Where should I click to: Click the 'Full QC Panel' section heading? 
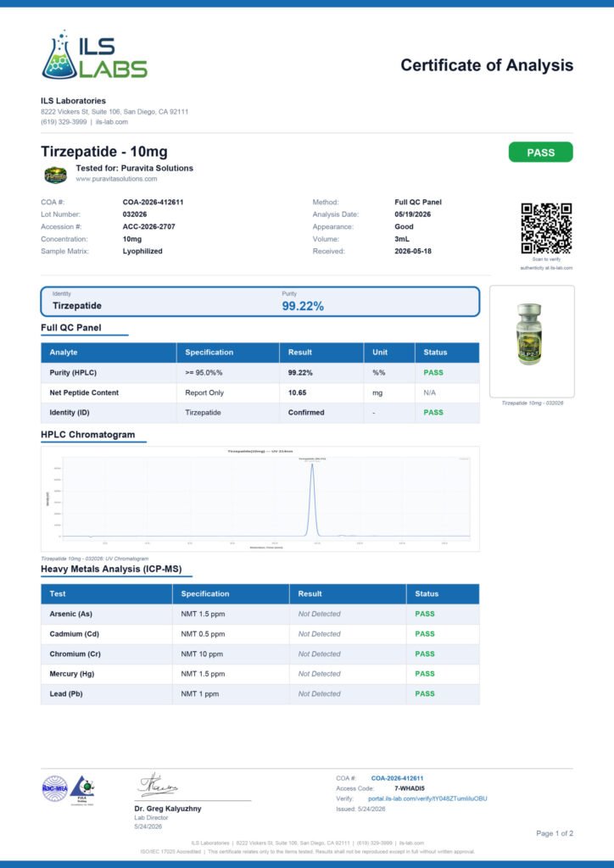coord(71,328)
